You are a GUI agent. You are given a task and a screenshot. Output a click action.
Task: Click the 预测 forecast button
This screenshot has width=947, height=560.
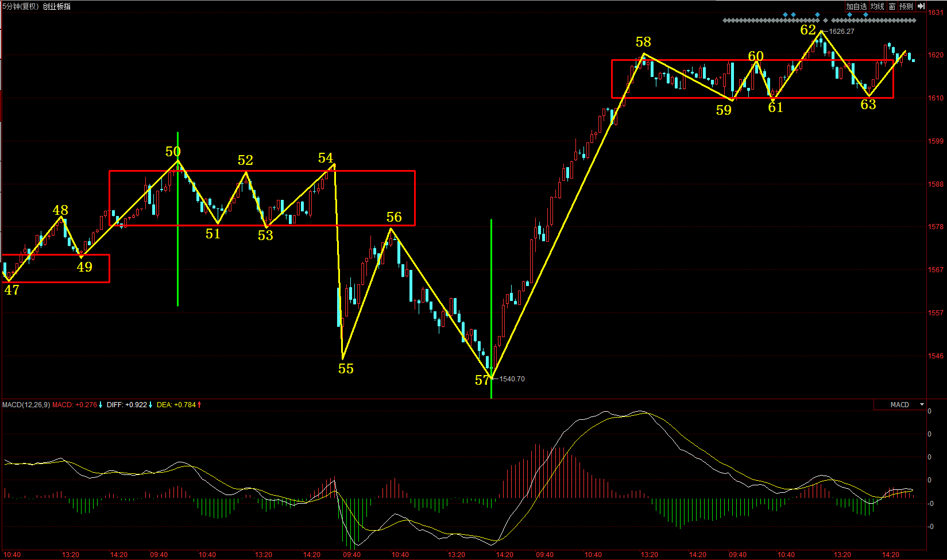pyautogui.click(x=906, y=6)
